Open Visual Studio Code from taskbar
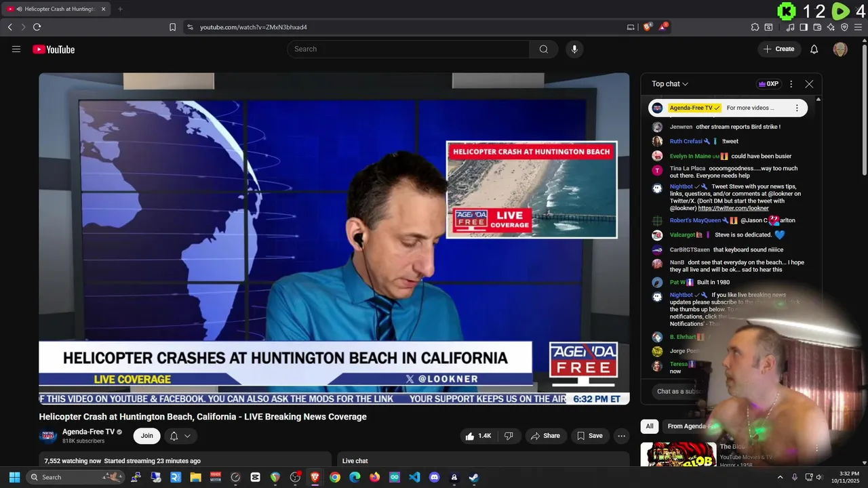The image size is (868, 488). pyautogui.click(x=414, y=477)
